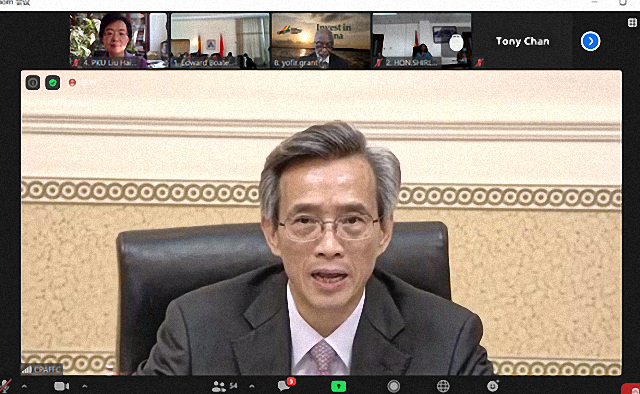640x394 pixels.
Task: Open the reactions smiley icon
Action: pos(493,385)
